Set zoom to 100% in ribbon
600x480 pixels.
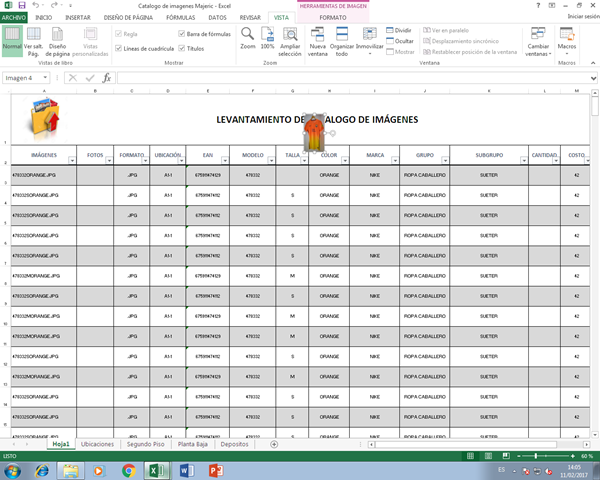pyautogui.click(x=267, y=41)
